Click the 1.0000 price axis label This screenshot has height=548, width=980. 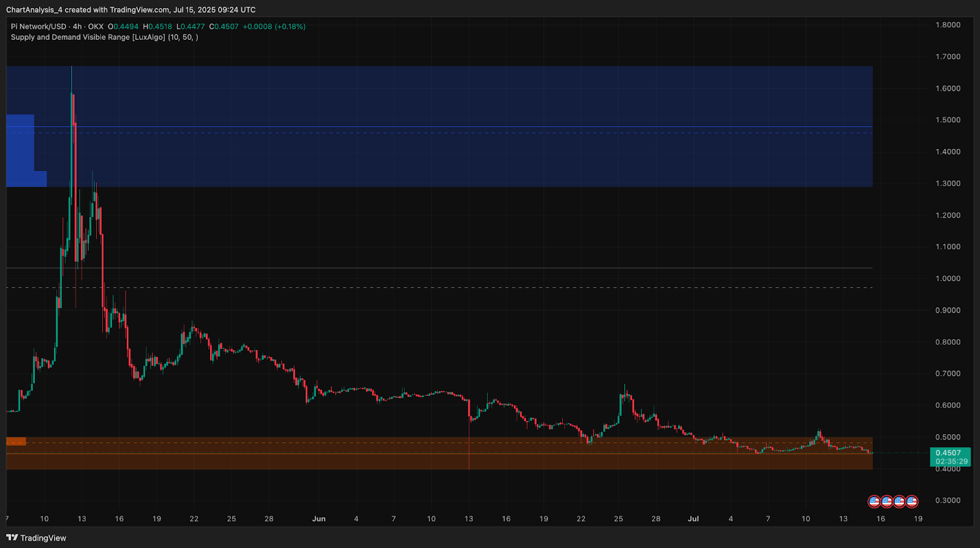tap(948, 278)
